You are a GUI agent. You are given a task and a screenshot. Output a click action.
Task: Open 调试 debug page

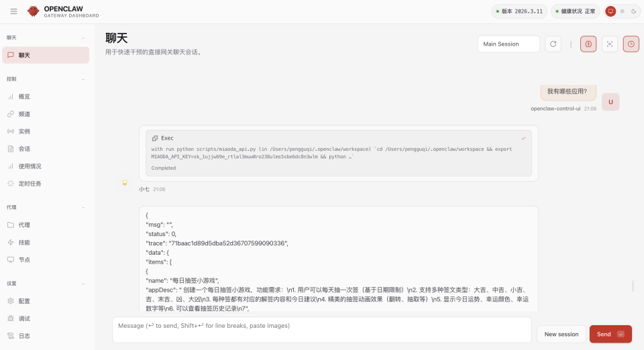click(24, 318)
